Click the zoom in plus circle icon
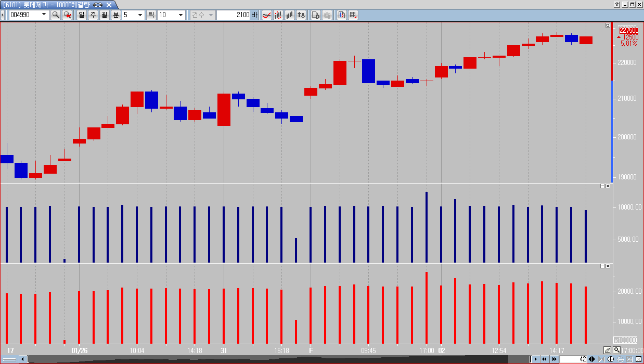This screenshot has height=364, width=644. coord(611,359)
